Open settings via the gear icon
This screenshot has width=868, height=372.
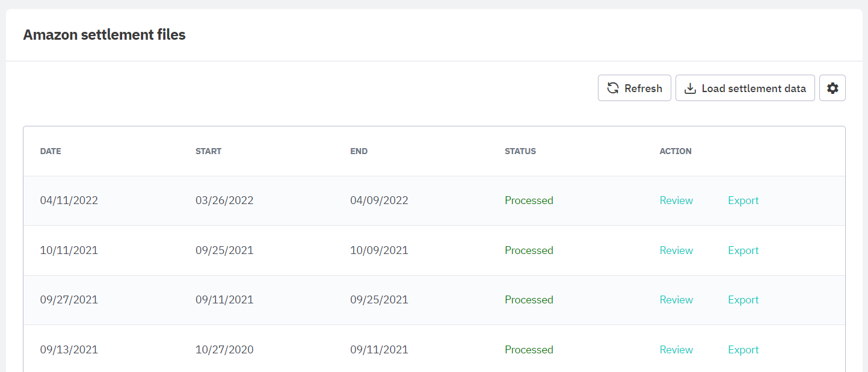click(833, 88)
